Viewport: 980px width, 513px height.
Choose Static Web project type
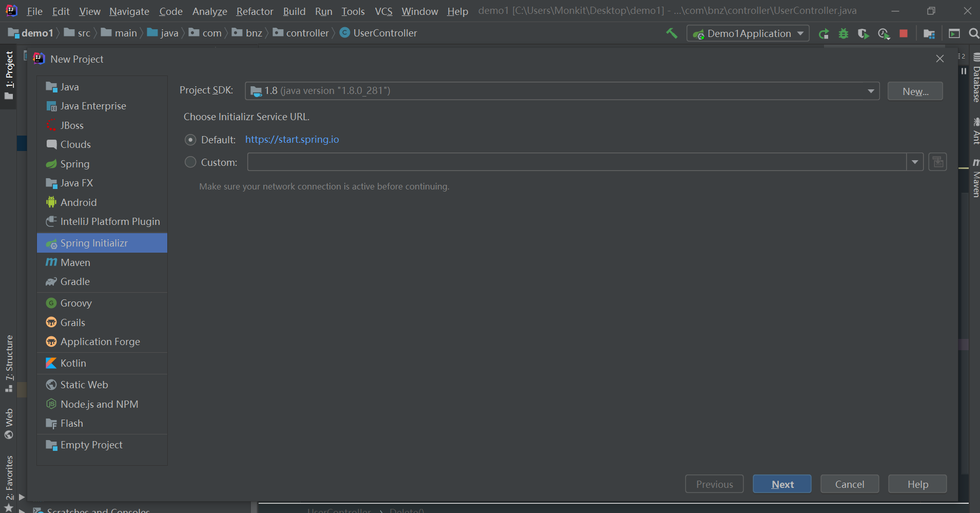point(102,385)
